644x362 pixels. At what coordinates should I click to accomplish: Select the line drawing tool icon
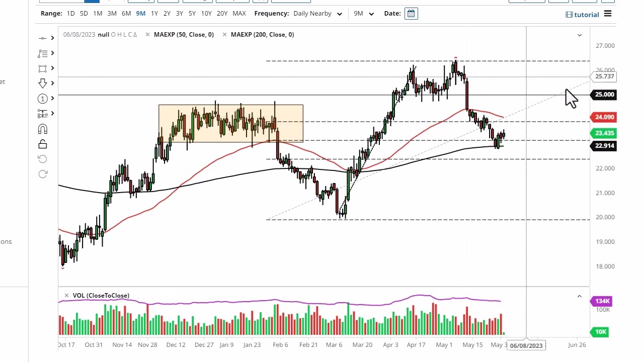pos(42,38)
